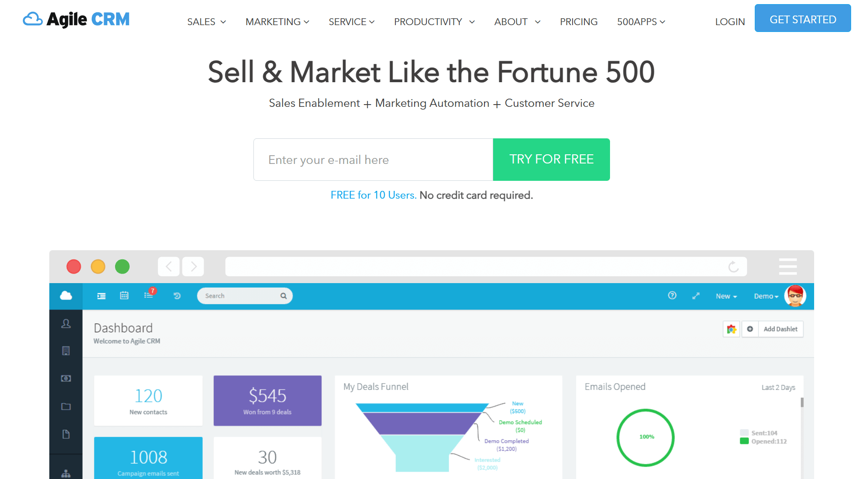Click the fullscreen expand icon
This screenshot has width=868, height=479.
[x=696, y=295]
